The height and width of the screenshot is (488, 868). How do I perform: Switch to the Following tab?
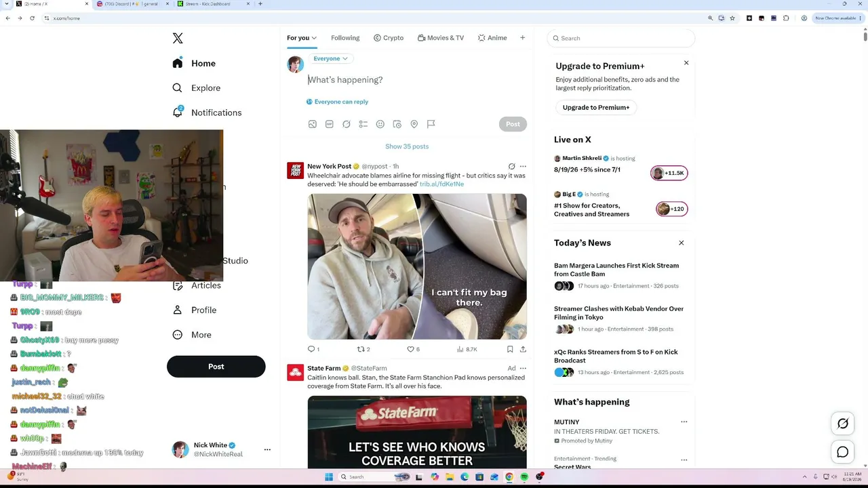tap(345, 38)
